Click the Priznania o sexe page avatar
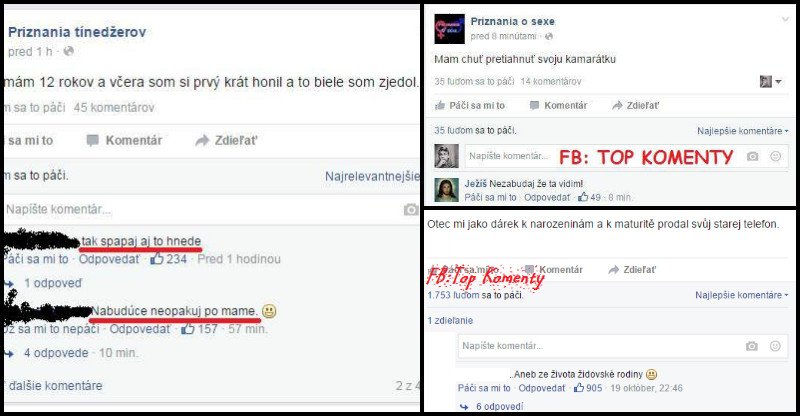Screen dimensions: 800x416 pos(449,29)
